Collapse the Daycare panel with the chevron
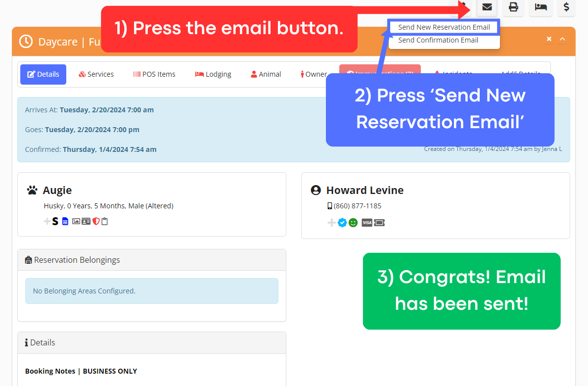This screenshot has height=386, width=588. pos(562,39)
